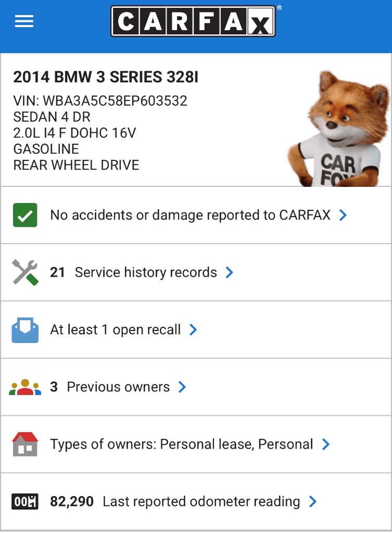Viewport: 392px width, 533px height.
Task: Open the hamburger navigation menu
Action: coord(24,21)
